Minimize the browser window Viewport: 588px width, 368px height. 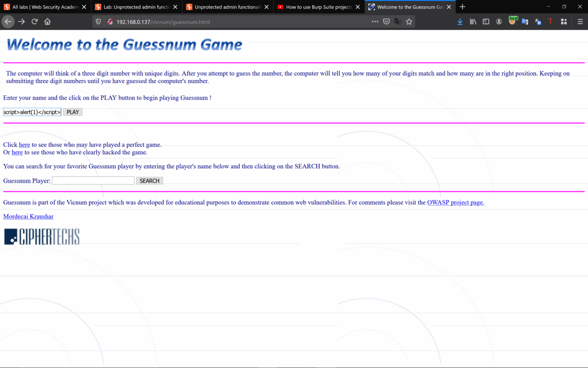[548, 7]
